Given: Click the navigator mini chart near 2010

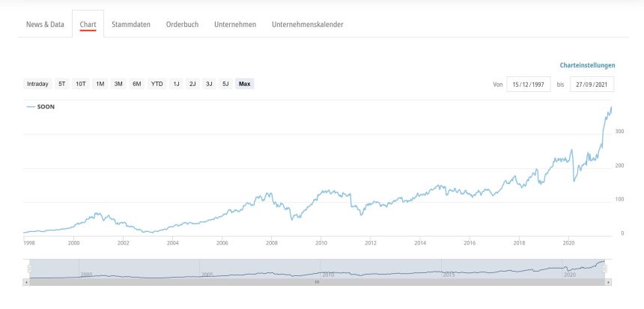Looking at the screenshot, I should point(322,269).
